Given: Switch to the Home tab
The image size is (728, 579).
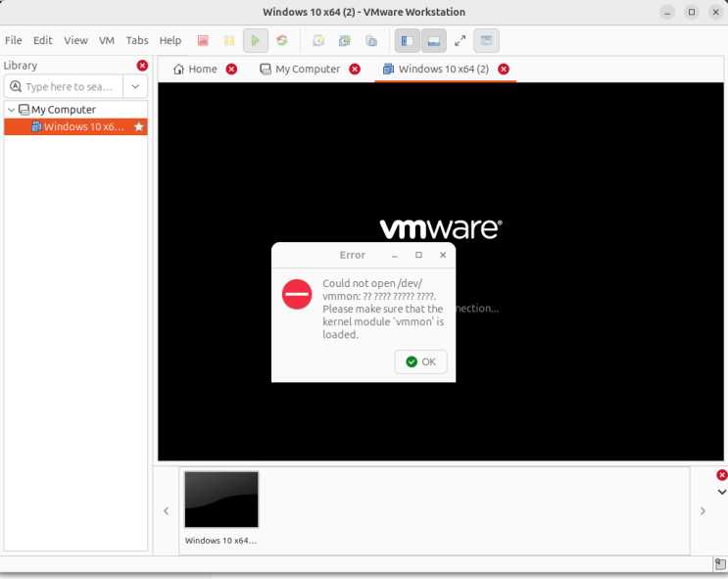Looking at the screenshot, I should coord(195,70).
